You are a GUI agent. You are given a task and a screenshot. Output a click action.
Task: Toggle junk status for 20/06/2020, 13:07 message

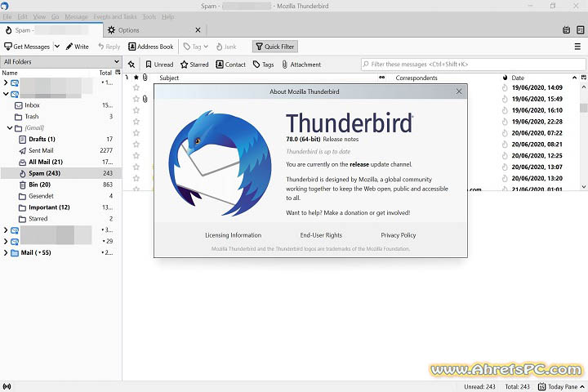(505, 167)
